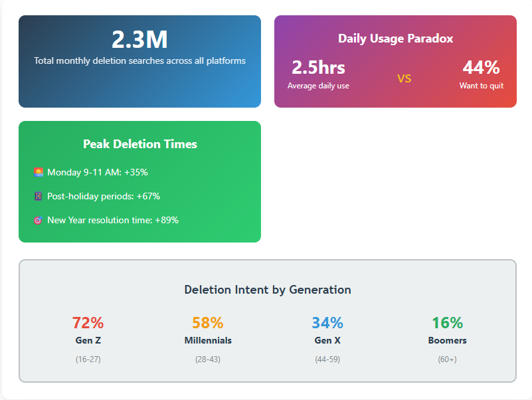Screen dimensions: 532x400
Task: Click the orange 58% Millennials percentage
Action: tap(208, 323)
